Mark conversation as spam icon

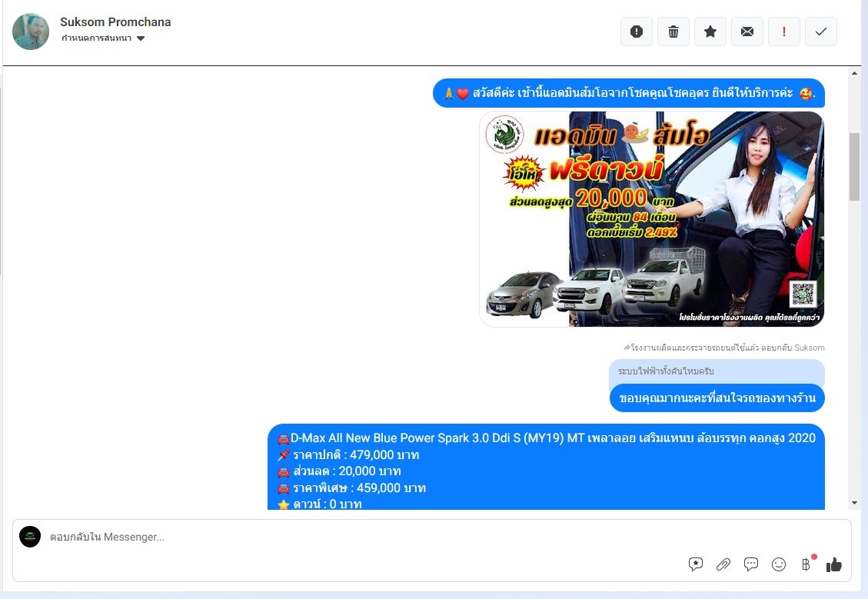(636, 32)
